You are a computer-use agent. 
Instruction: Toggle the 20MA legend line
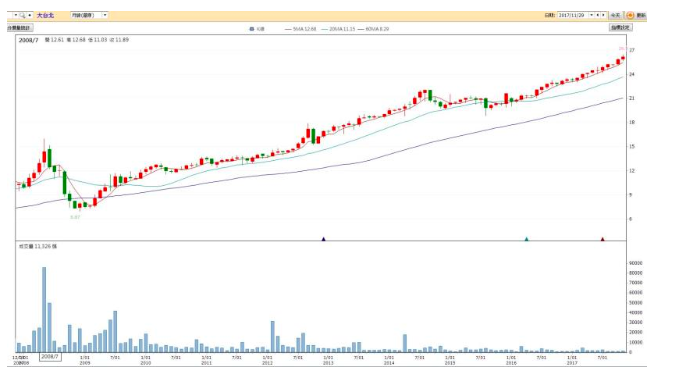tap(338, 29)
